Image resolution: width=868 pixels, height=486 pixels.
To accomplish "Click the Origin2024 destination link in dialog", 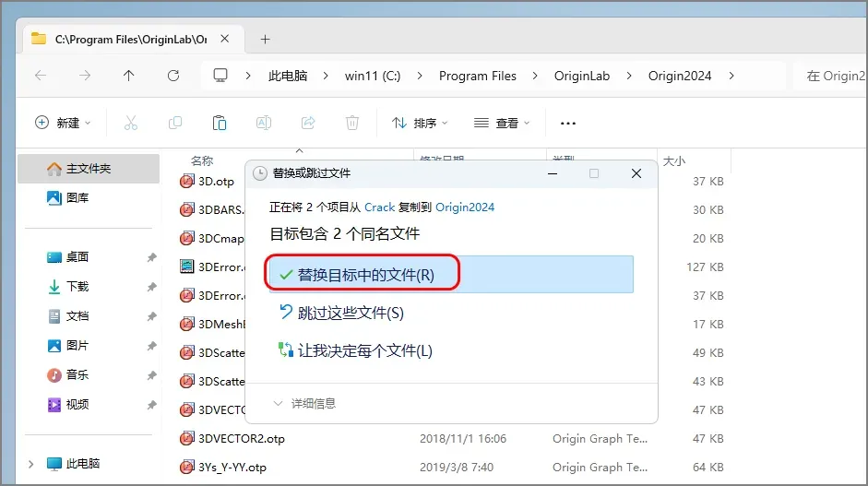I will [x=465, y=207].
